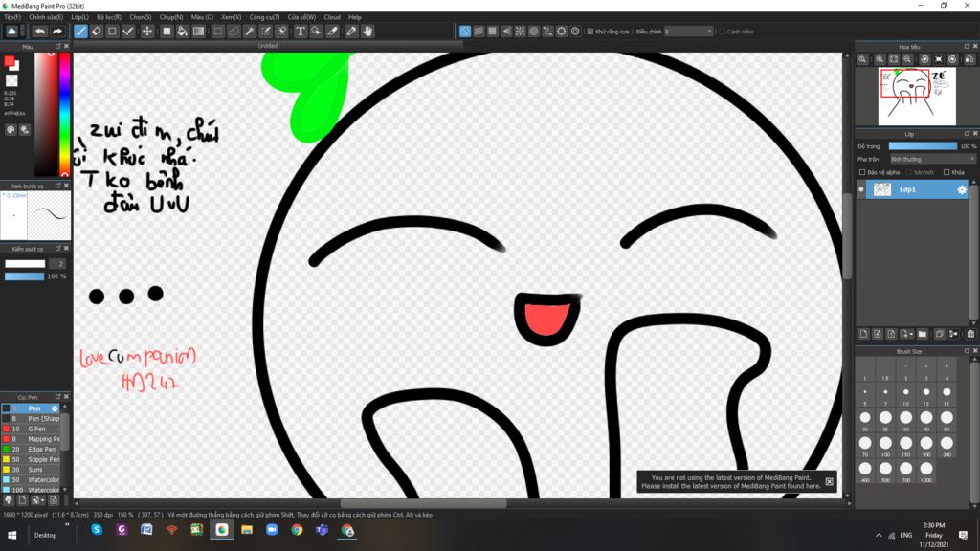Enable the Khóa layer lock checkbox
The image size is (980, 551).
click(947, 172)
